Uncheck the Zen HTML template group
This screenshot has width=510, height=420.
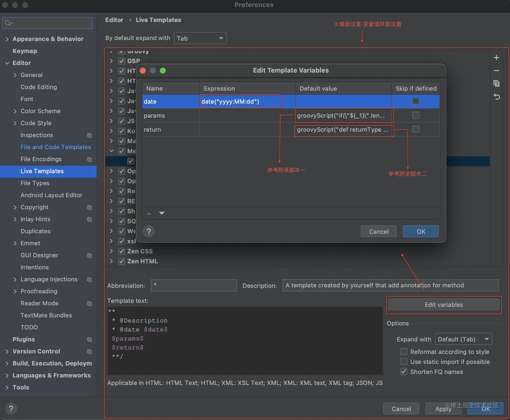click(x=122, y=261)
